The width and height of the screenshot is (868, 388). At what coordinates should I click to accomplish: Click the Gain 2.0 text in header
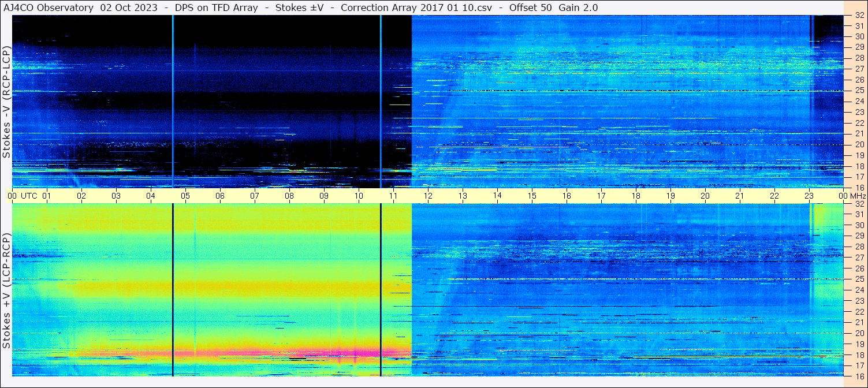[x=578, y=8]
